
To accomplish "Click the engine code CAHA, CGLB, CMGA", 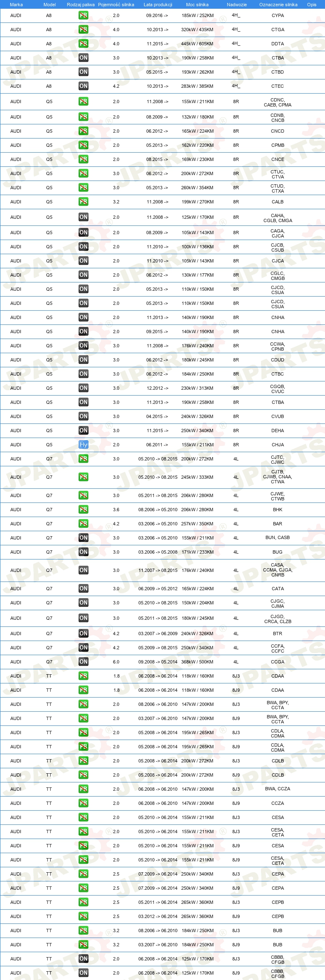I will pyautogui.click(x=278, y=218).
